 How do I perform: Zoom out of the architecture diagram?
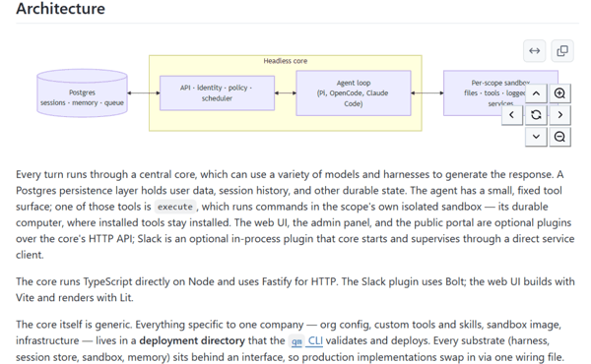point(559,137)
